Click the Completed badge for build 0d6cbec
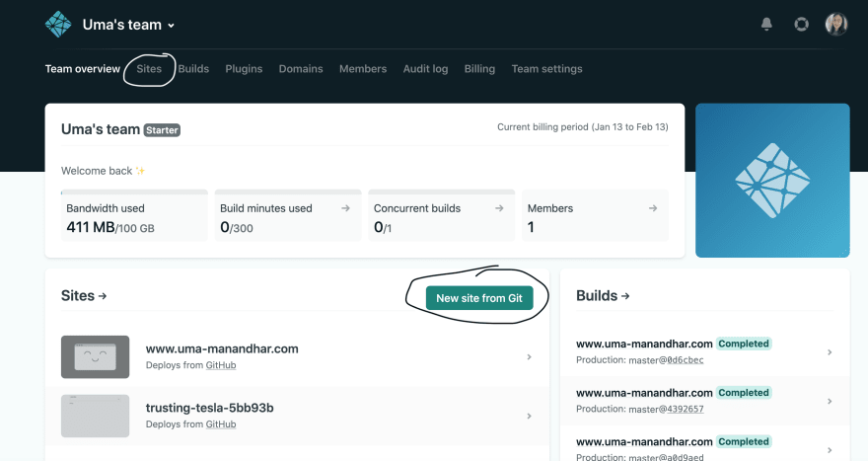The height and width of the screenshot is (461, 868). [744, 344]
